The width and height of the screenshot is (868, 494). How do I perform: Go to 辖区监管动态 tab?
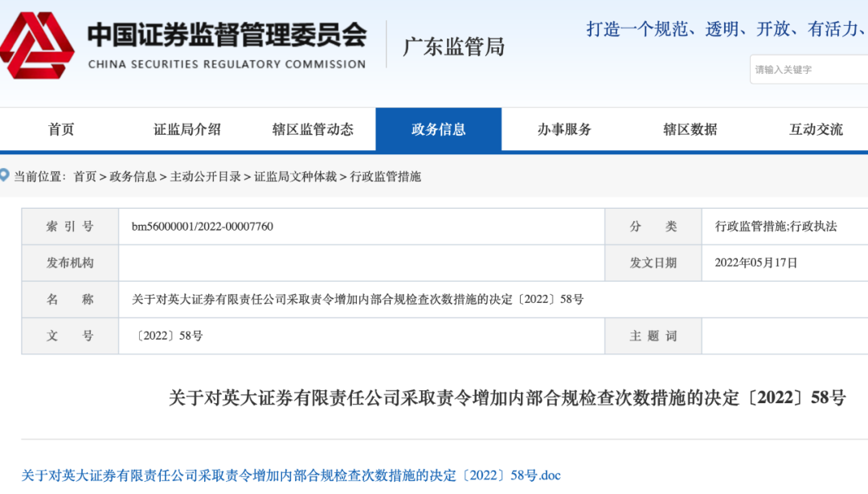click(x=313, y=129)
